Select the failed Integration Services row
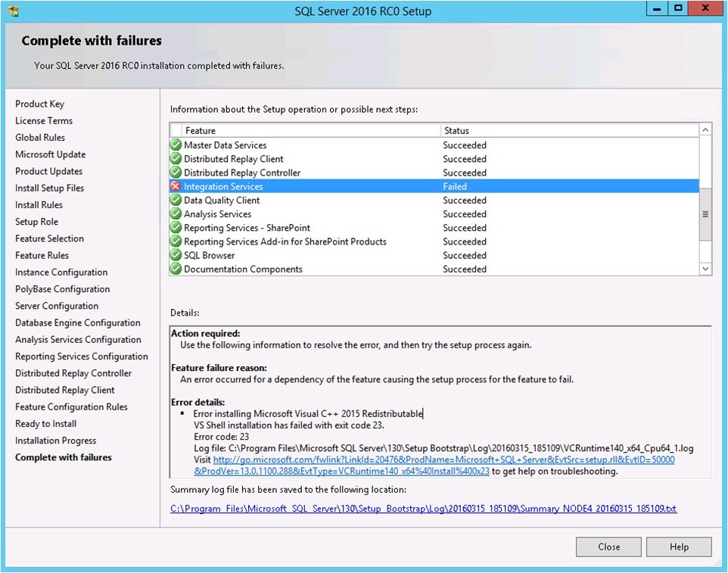The height and width of the screenshot is (573, 728). click(434, 186)
